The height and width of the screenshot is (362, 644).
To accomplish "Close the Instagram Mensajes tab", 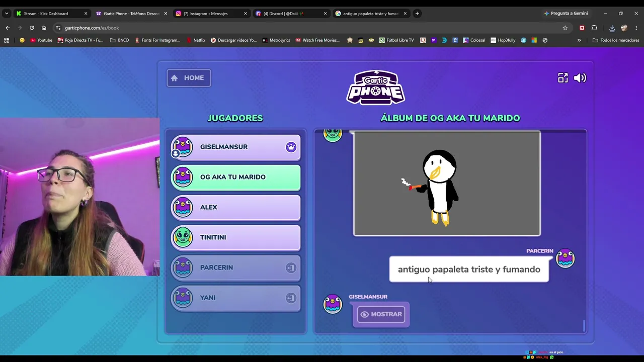I will [246, 14].
